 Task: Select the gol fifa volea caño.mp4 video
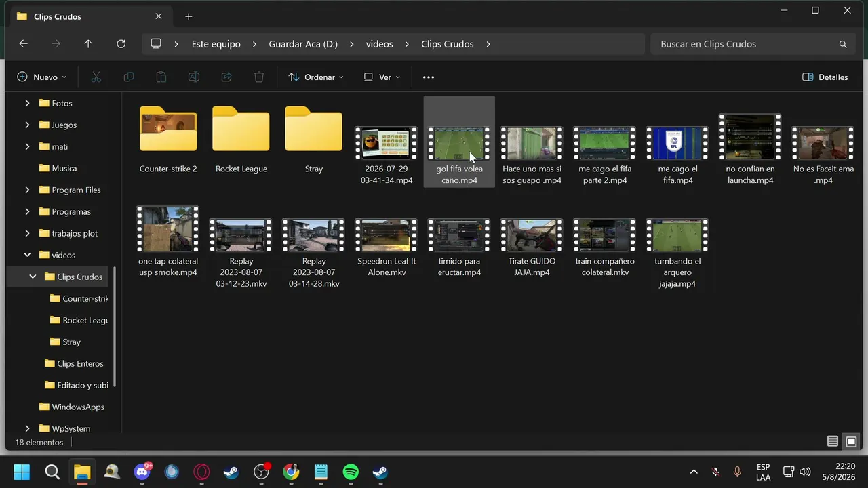click(459, 142)
